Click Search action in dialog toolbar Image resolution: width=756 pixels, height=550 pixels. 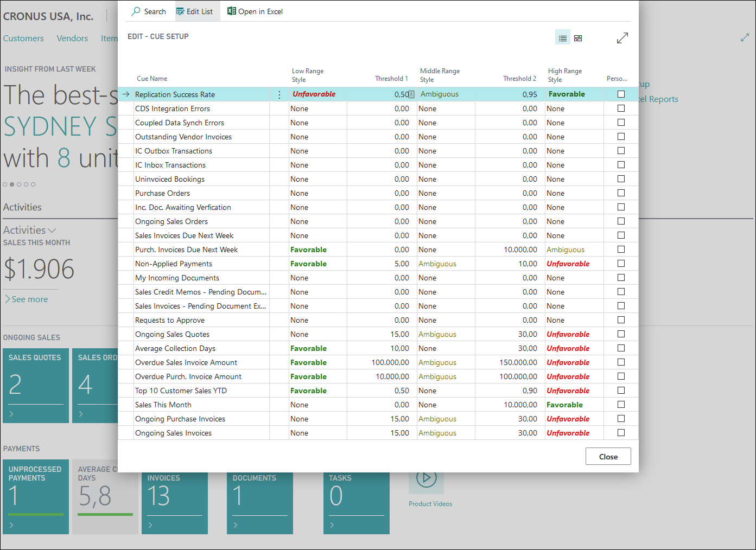pos(149,11)
